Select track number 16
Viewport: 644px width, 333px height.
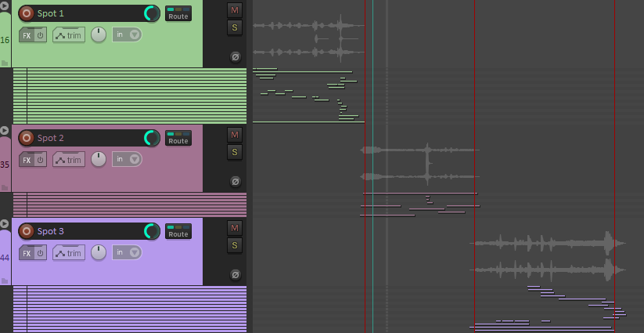[5, 40]
